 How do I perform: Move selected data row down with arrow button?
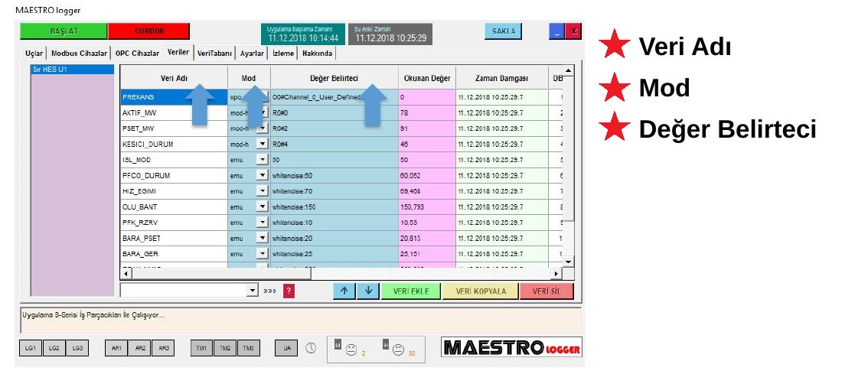click(368, 291)
